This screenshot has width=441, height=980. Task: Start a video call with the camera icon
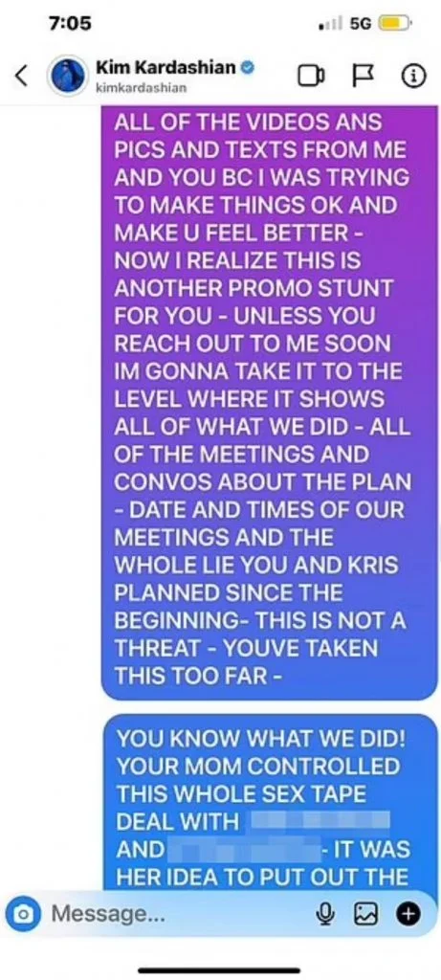(x=311, y=77)
